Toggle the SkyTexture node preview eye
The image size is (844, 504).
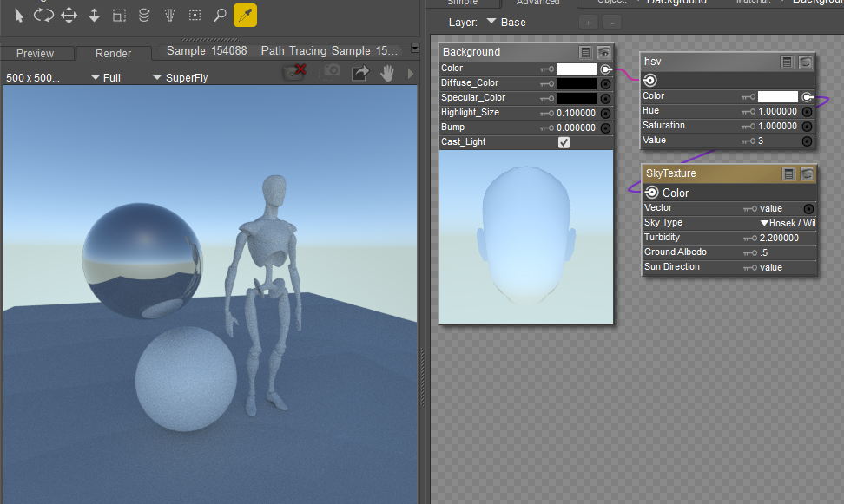tap(806, 174)
